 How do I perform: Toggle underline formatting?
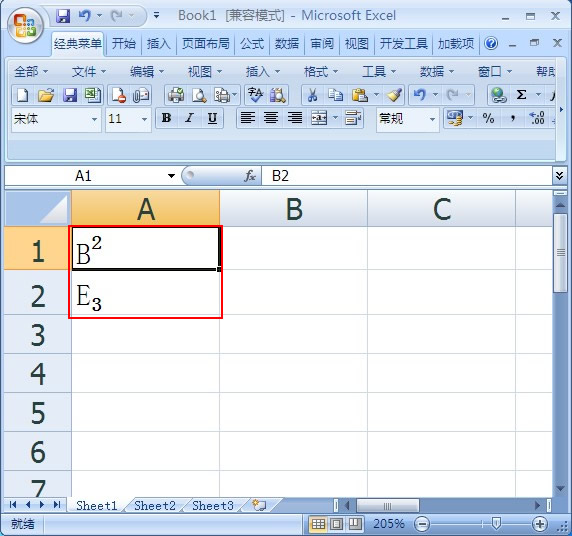(212, 118)
